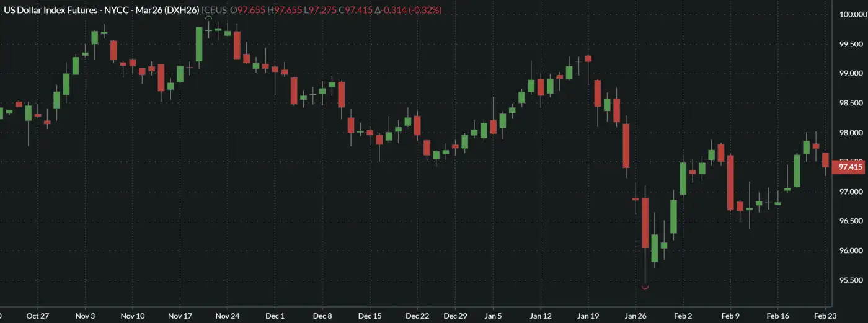Click the Dec 15 date axis label

tap(370, 316)
